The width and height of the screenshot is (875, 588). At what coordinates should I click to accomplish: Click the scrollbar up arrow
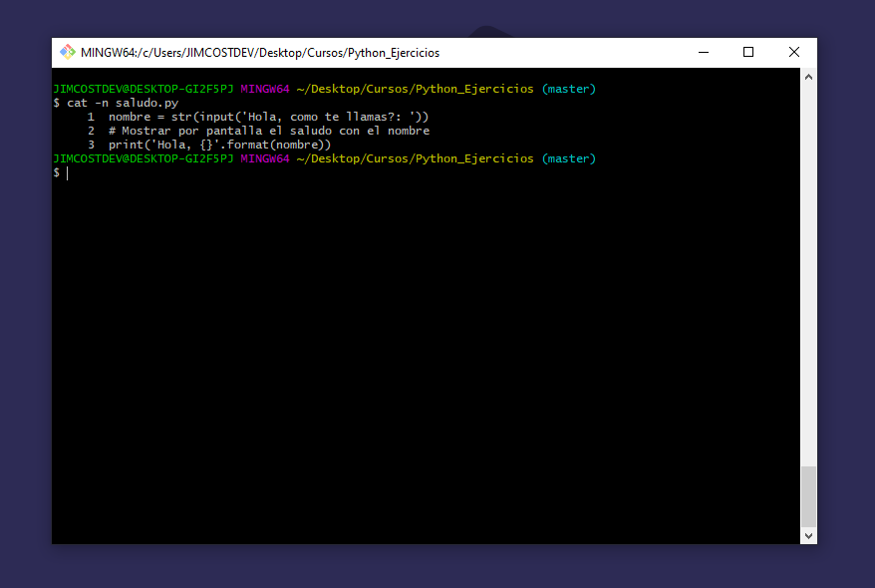tap(808, 76)
